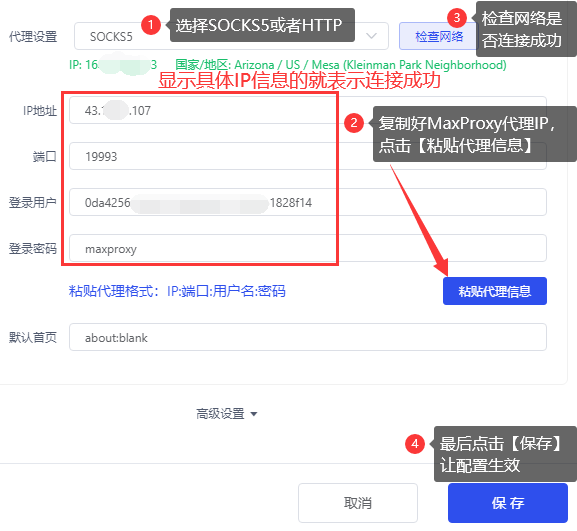Click the red step 2 circle marker

point(354,123)
